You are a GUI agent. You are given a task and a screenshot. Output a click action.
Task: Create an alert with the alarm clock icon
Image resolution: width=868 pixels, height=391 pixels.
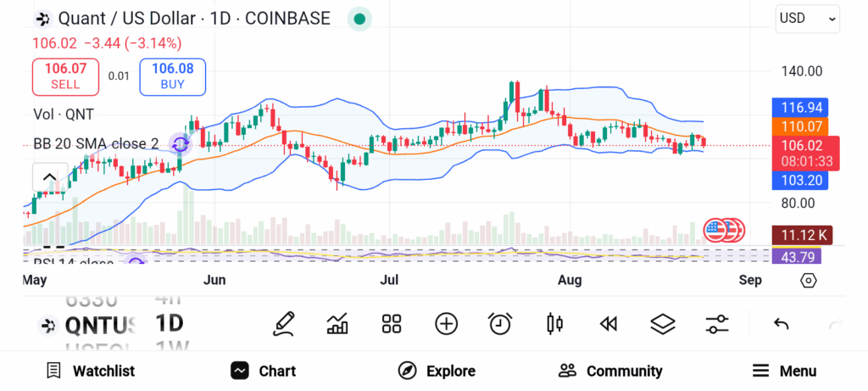[500, 323]
